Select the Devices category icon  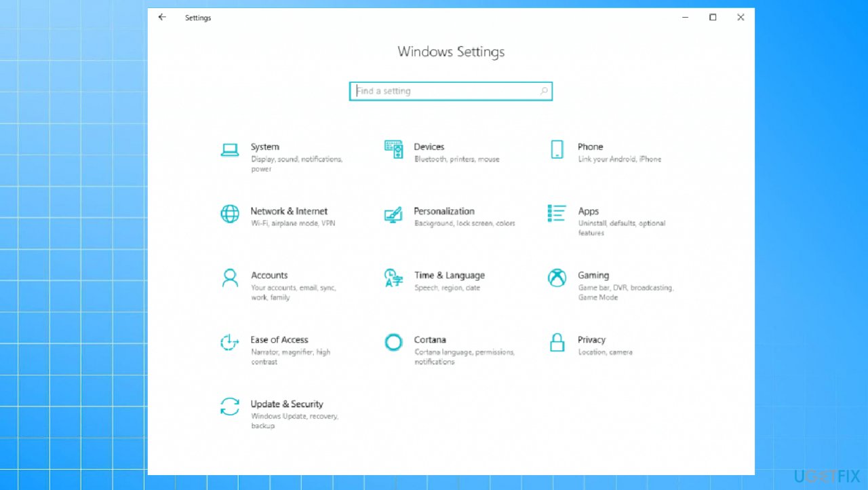[x=393, y=149]
